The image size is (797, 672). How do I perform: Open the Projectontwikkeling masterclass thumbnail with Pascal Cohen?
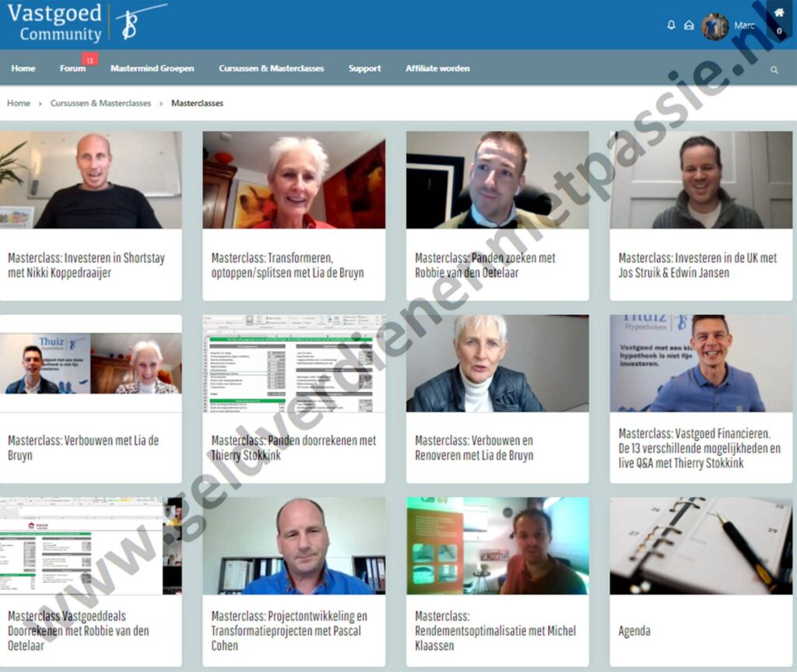tap(293, 546)
